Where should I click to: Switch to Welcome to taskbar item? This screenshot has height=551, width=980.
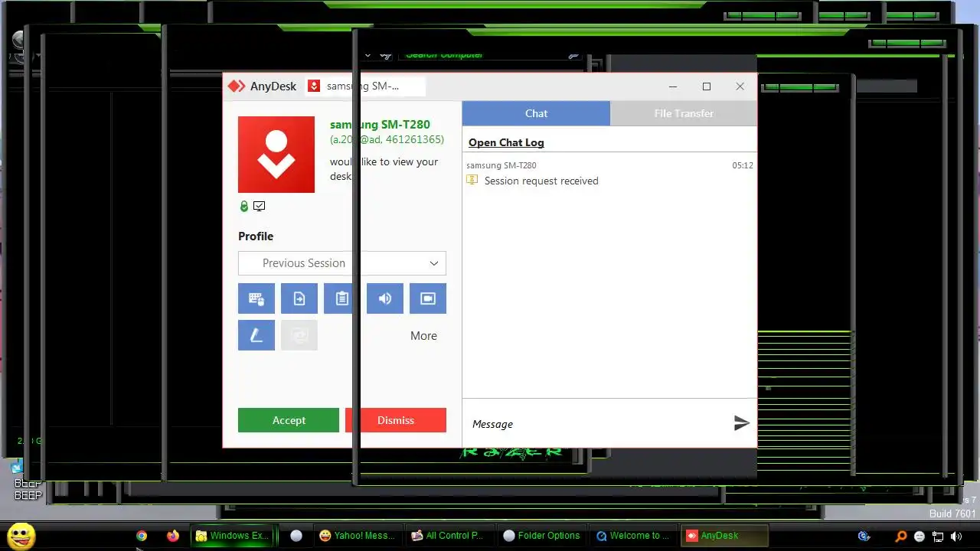pos(635,536)
